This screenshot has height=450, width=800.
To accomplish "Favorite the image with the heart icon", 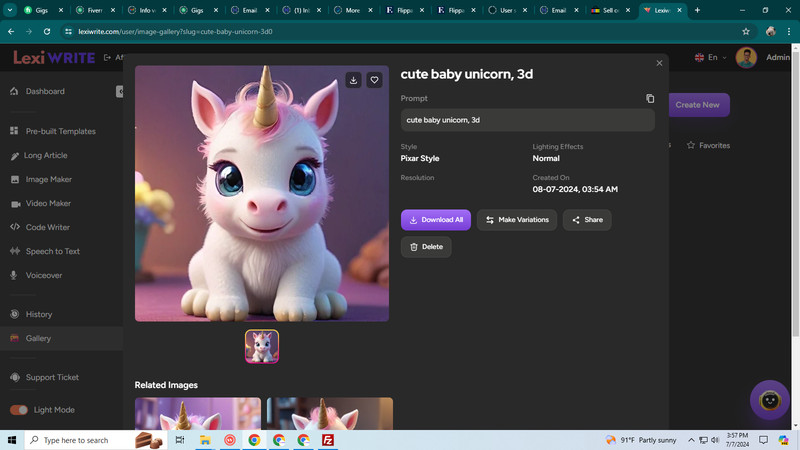I will click(374, 80).
